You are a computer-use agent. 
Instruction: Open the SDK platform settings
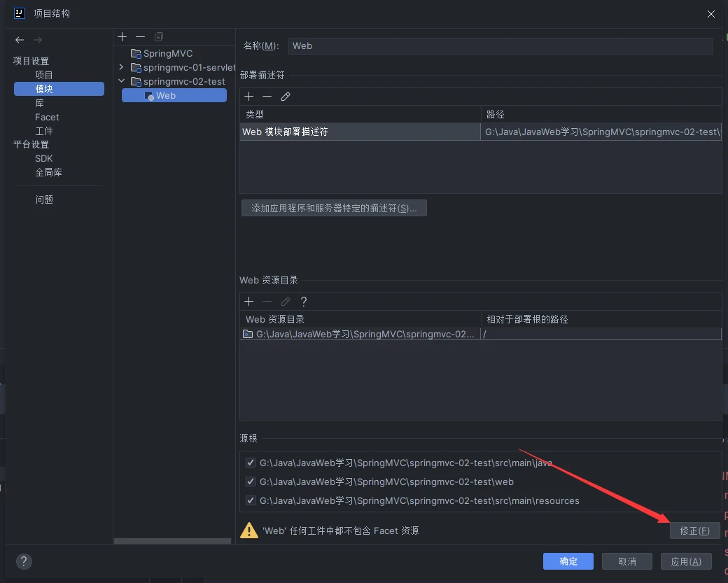(x=44, y=158)
